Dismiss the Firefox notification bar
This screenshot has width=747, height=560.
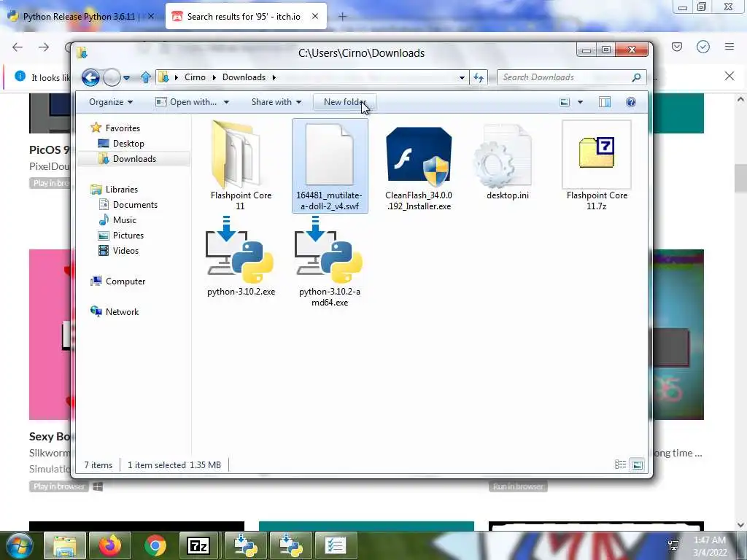click(729, 76)
